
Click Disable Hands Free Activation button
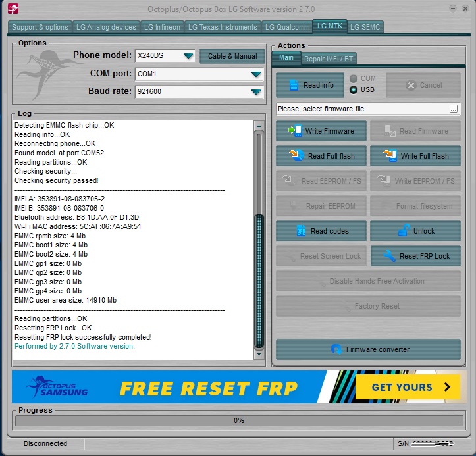pyautogui.click(x=368, y=281)
